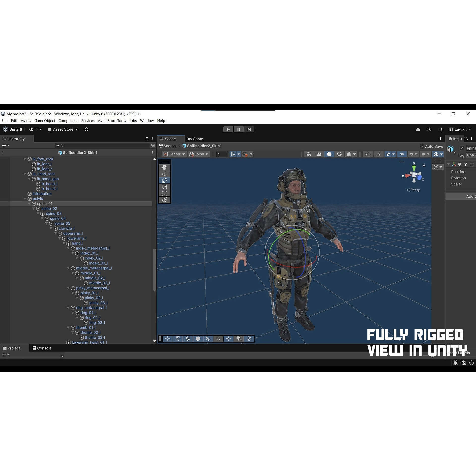
Task: Switch to the Game tab
Action: (195, 139)
